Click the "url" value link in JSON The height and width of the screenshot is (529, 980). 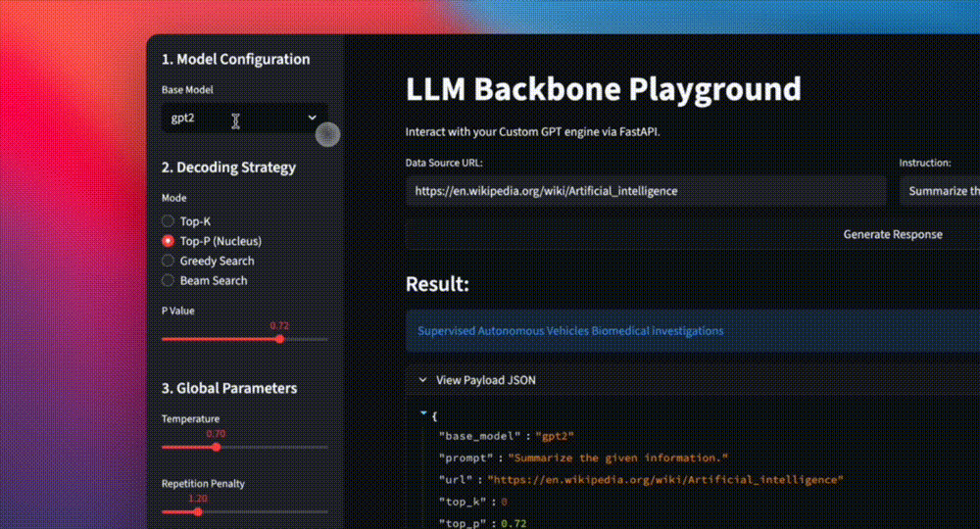coord(665,480)
